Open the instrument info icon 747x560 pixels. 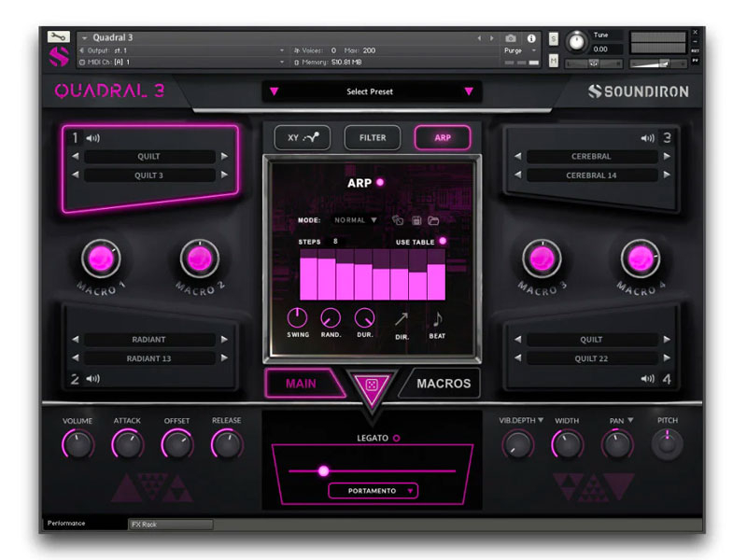(x=531, y=38)
